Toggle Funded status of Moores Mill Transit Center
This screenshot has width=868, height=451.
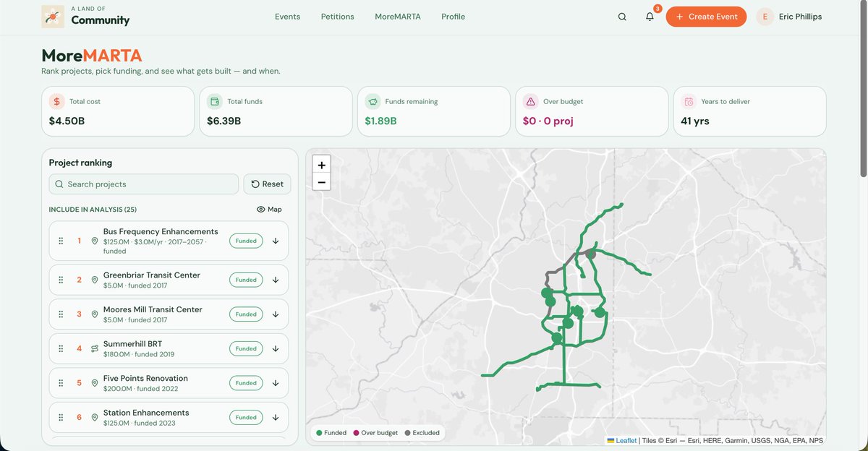(x=246, y=314)
